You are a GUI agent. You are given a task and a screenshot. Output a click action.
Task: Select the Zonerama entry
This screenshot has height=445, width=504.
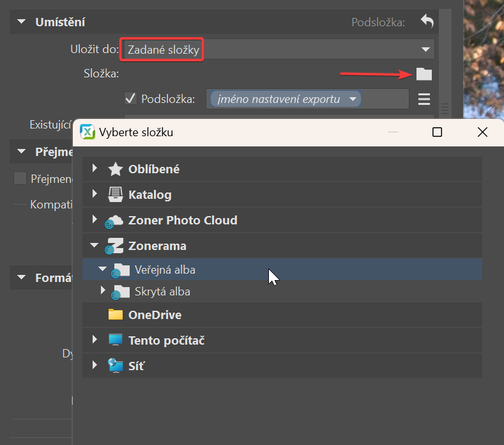click(282, 246)
